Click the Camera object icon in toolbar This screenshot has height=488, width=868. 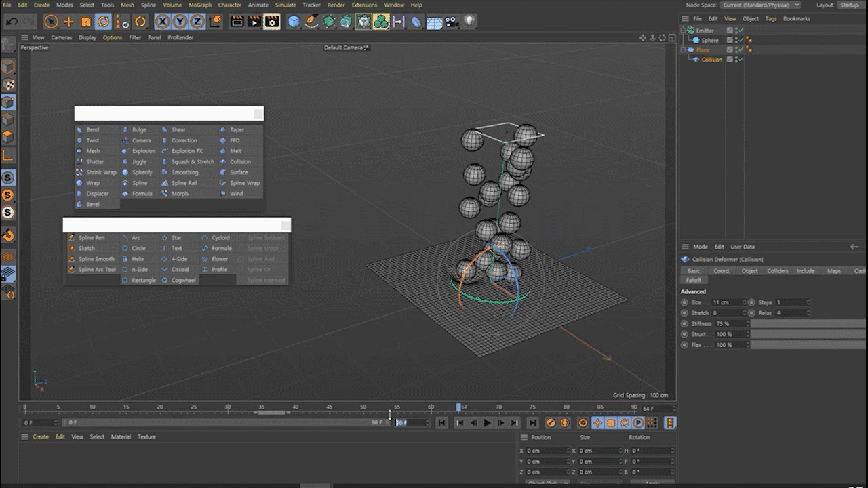tap(451, 22)
